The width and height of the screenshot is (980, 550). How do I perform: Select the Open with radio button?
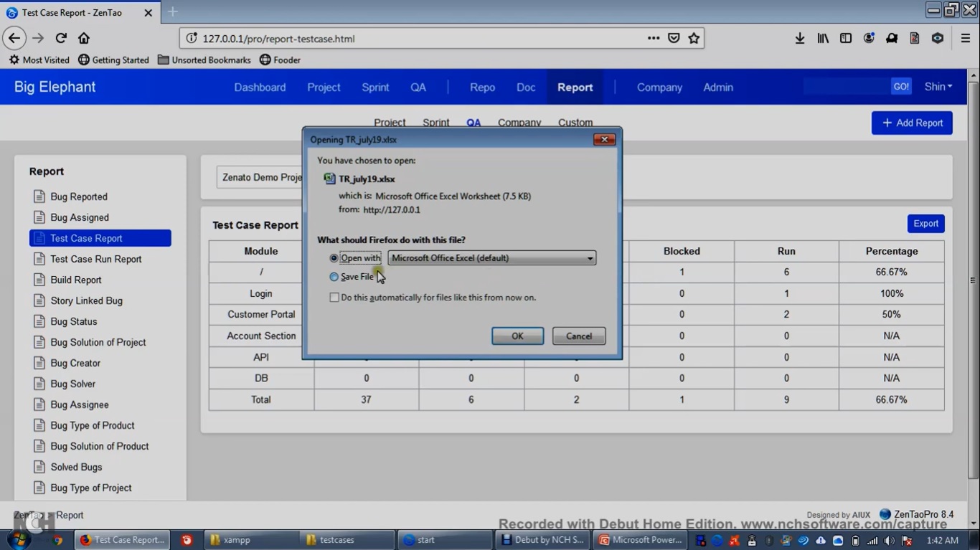(334, 258)
